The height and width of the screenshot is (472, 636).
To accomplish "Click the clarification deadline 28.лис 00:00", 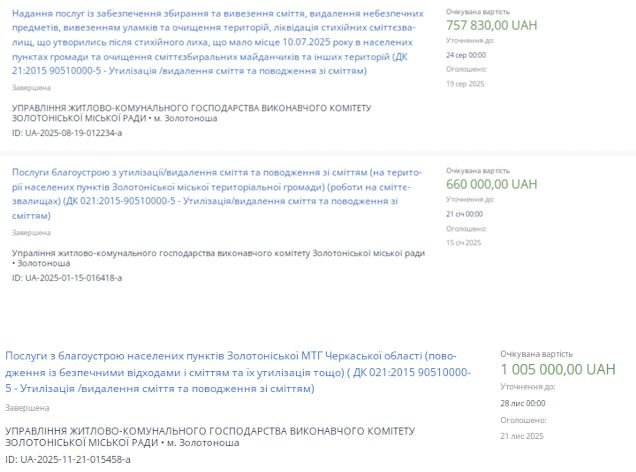I will coord(522,402).
